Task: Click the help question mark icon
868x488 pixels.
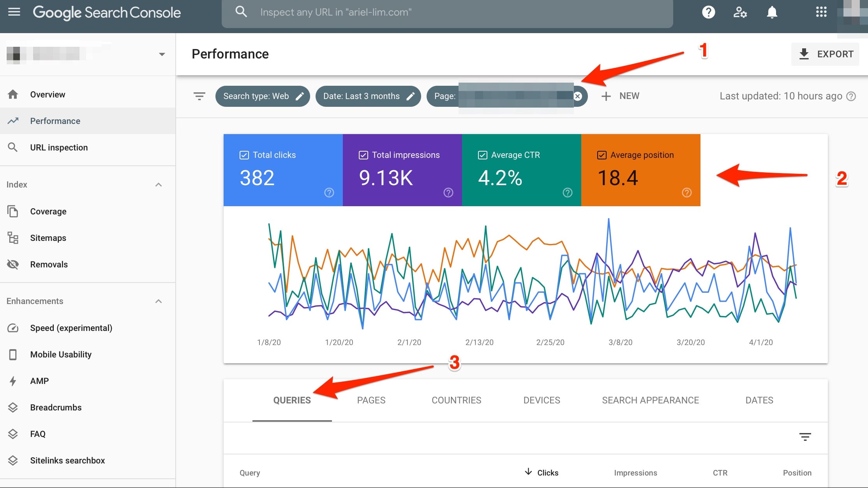Action: 708,12
